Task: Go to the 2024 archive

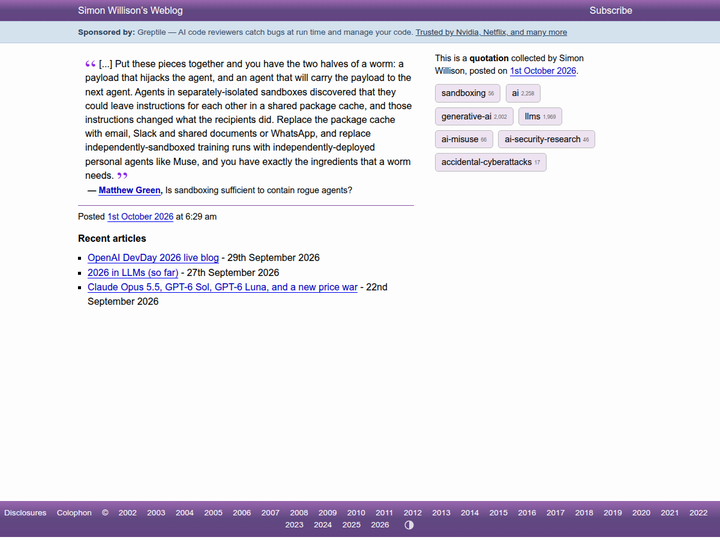Action: point(322,525)
